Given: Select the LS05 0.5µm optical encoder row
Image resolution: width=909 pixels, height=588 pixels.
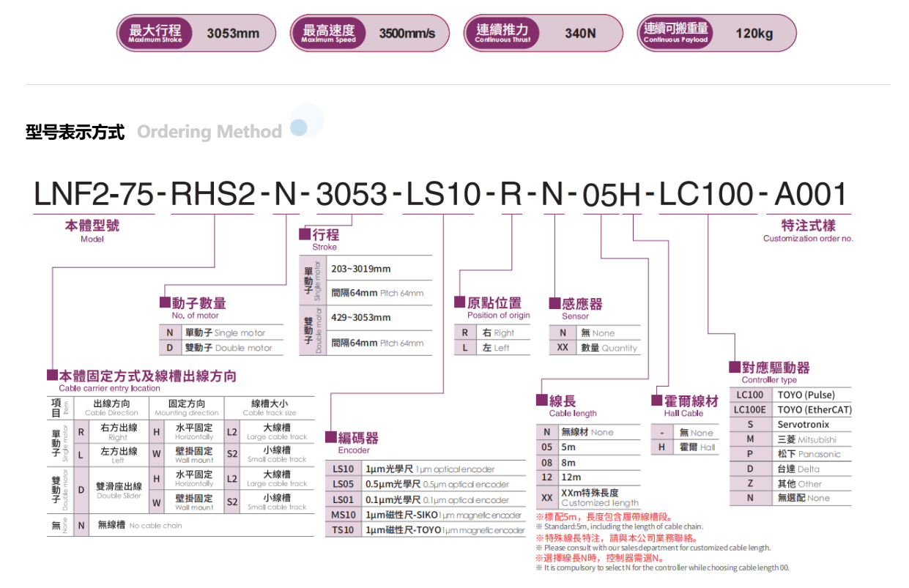Looking at the screenshot, I should [425, 485].
